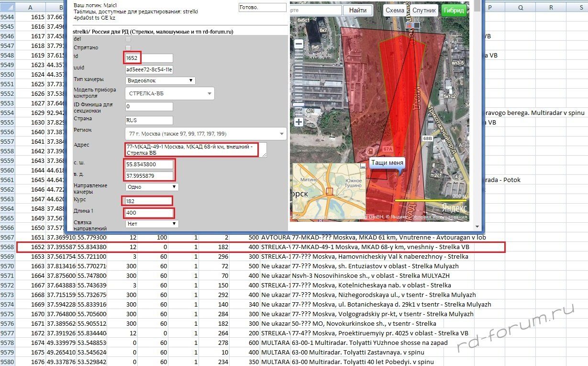This screenshot has height=366, width=588.
Task: Click the Yandex logo on the map
Action: [x=454, y=208]
